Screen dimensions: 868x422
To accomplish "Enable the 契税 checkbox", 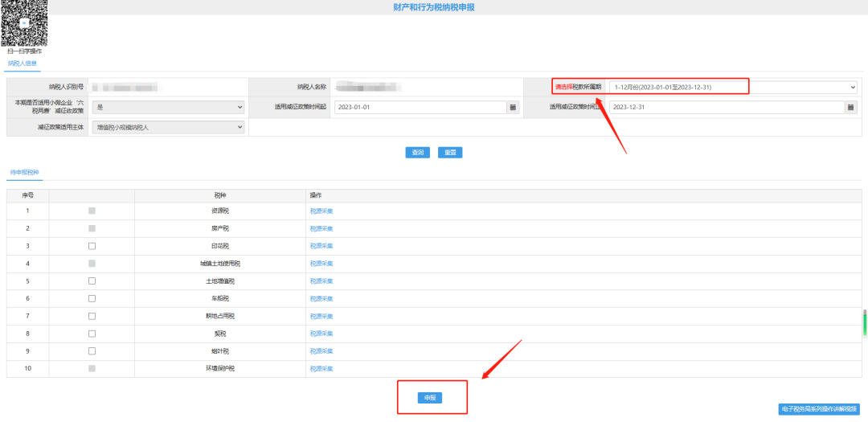I will click(x=92, y=334).
